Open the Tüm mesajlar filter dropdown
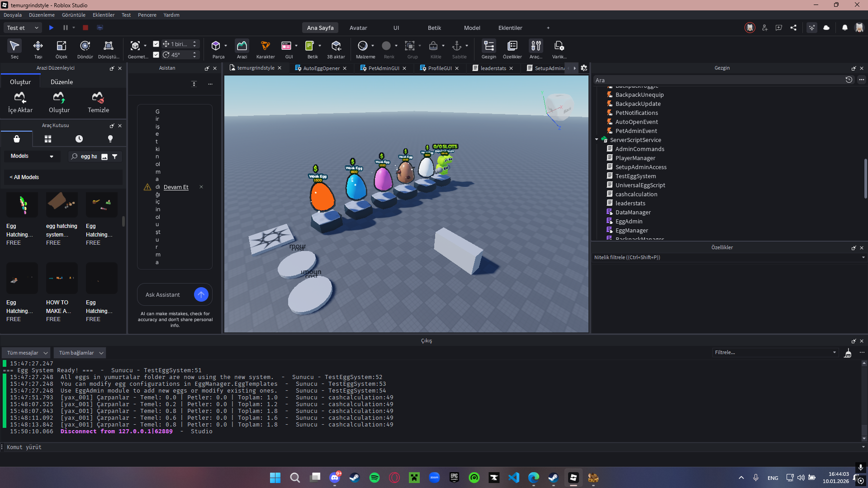Image resolution: width=868 pixels, height=488 pixels. [26, 353]
